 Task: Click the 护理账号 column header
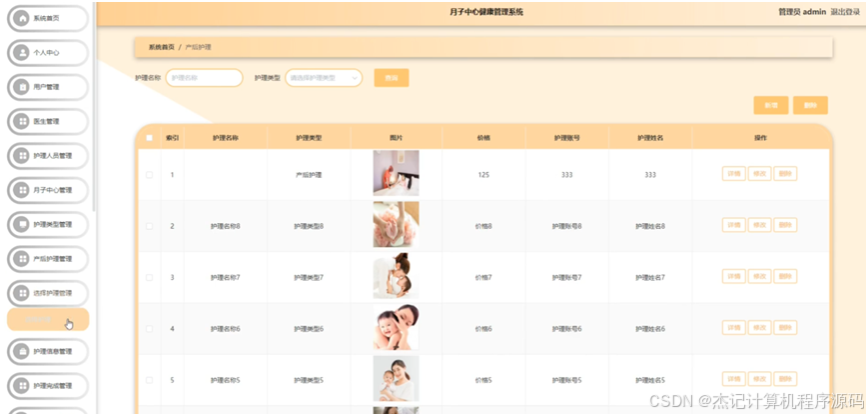[x=567, y=138]
